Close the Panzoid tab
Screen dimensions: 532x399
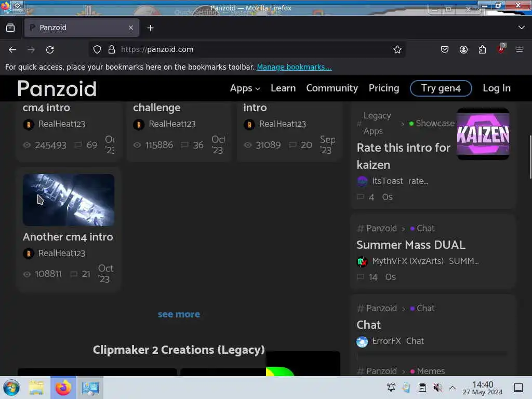[131, 28]
